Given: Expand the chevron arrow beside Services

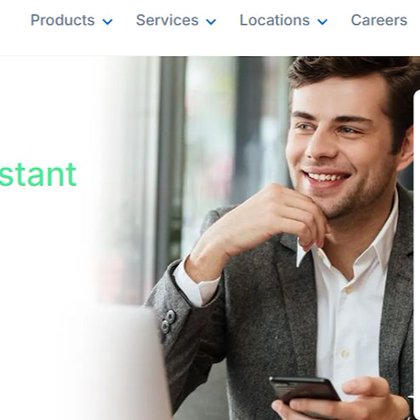Looking at the screenshot, I should coord(211,22).
